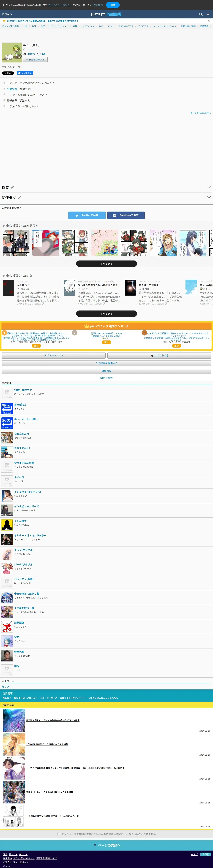This screenshot has width=213, height=868.
Task: Click the plus icon in header
Action: tap(208, 15)
